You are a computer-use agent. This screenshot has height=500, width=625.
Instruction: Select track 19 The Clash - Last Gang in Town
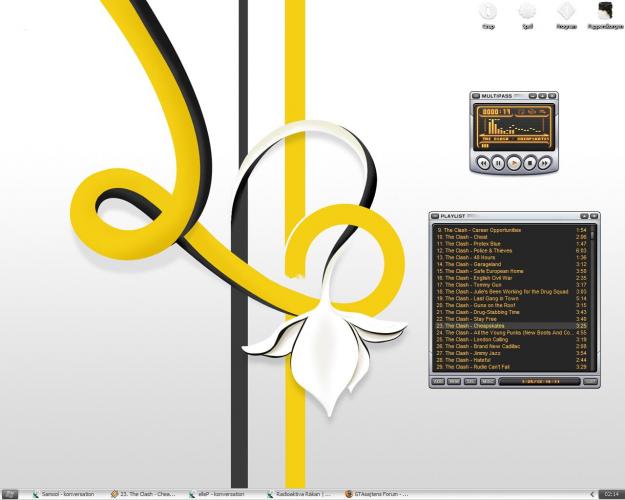(512, 298)
